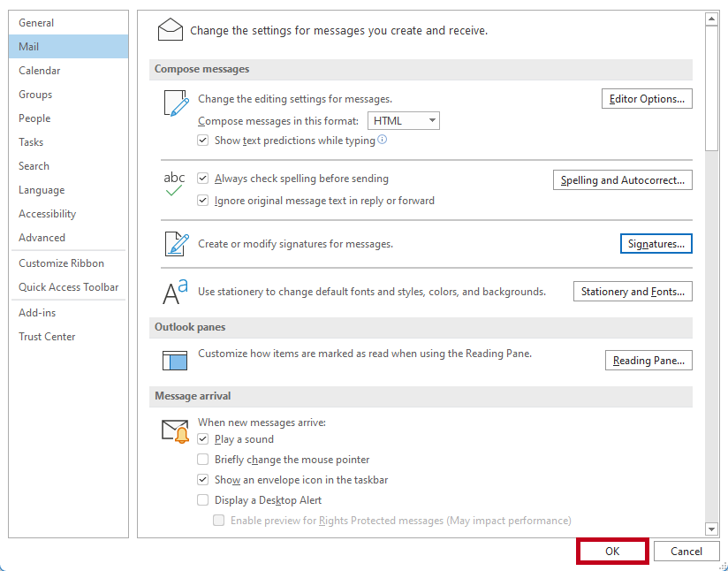Click the envelope icon beside the settings heading
Viewport: 728px width, 571px height.
pyautogui.click(x=170, y=30)
